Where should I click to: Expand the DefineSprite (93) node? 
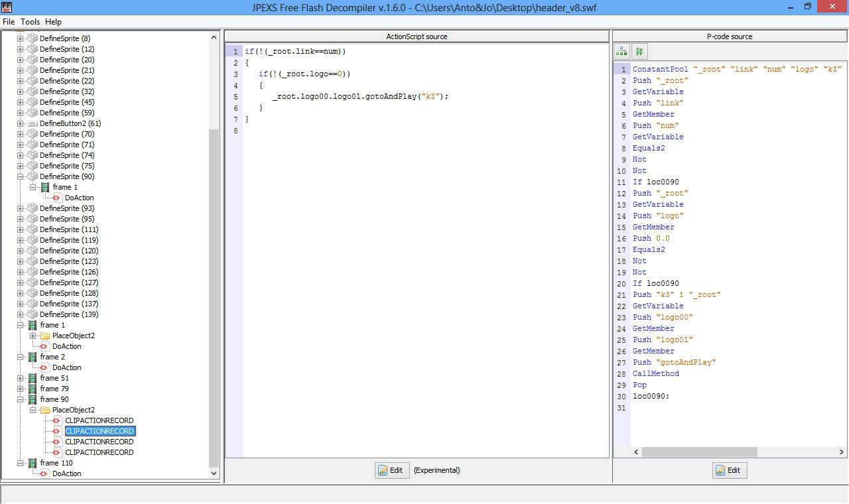click(x=20, y=208)
